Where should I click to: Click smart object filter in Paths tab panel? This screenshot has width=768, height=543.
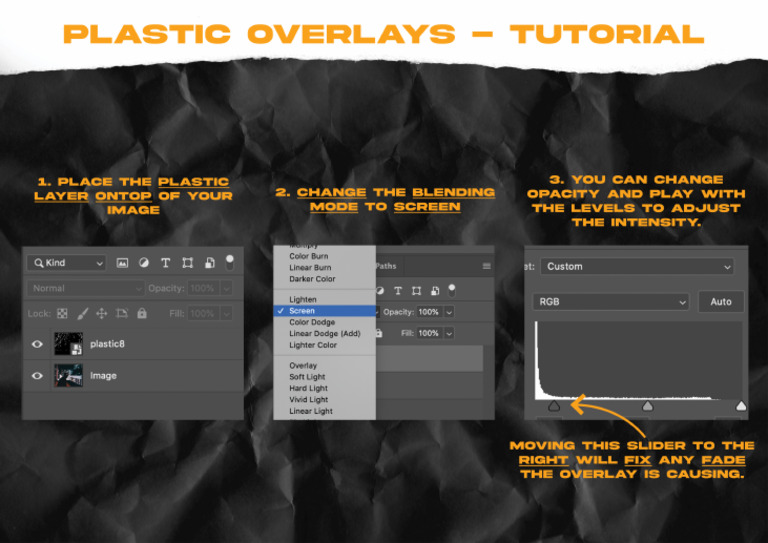pyautogui.click(x=435, y=291)
